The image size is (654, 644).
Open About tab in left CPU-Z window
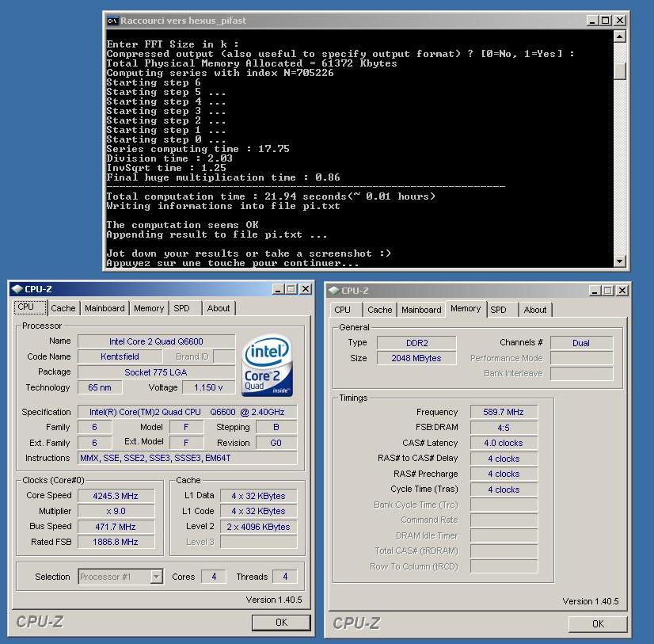click(x=219, y=308)
